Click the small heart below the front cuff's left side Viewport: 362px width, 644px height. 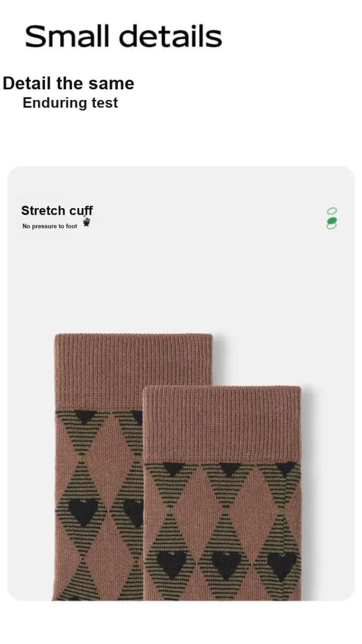(x=172, y=468)
